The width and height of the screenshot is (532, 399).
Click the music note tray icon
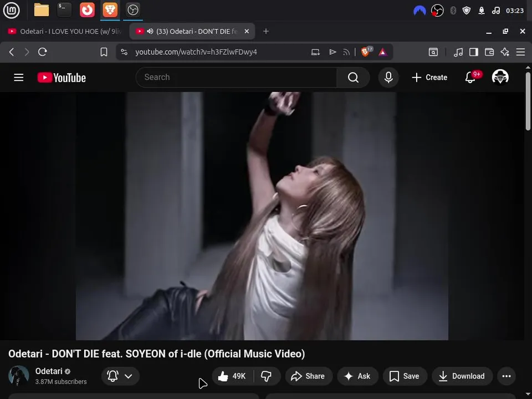[495, 11]
